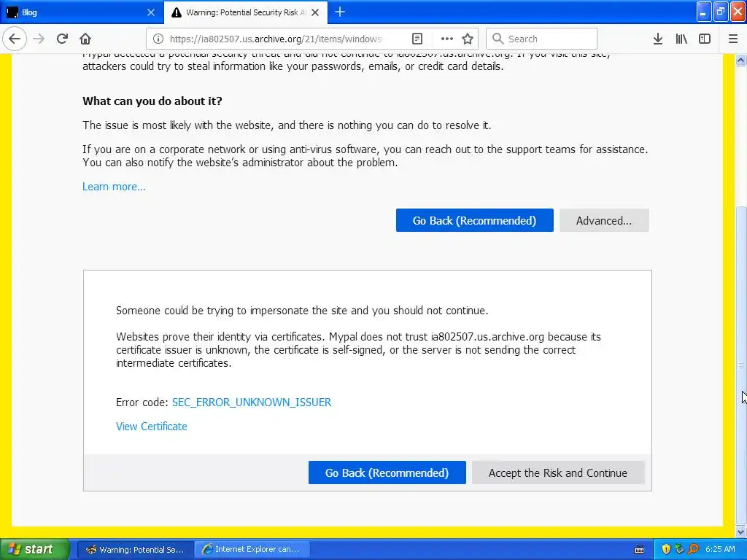The image size is (747, 560).
Task: Open the Learn more link
Action: coord(114,187)
